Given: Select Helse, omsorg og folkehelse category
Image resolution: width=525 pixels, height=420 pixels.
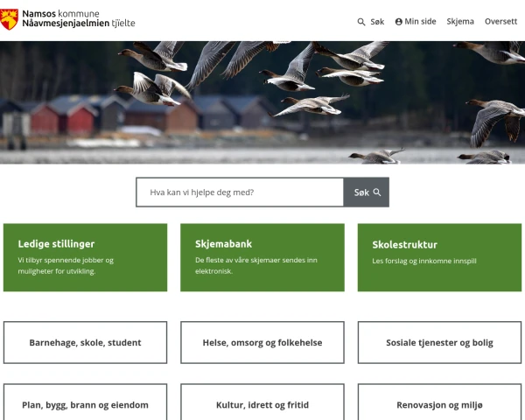Looking at the screenshot, I should point(262,342).
